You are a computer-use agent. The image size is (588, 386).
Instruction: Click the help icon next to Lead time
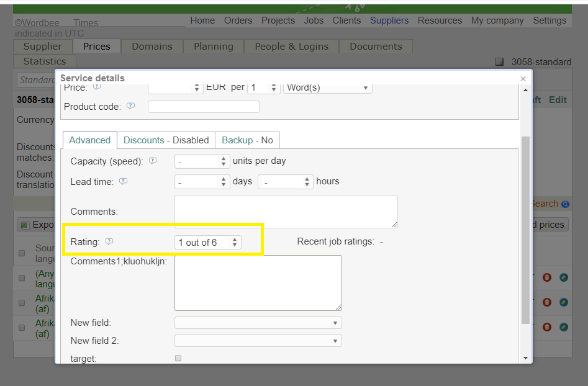coord(124,181)
